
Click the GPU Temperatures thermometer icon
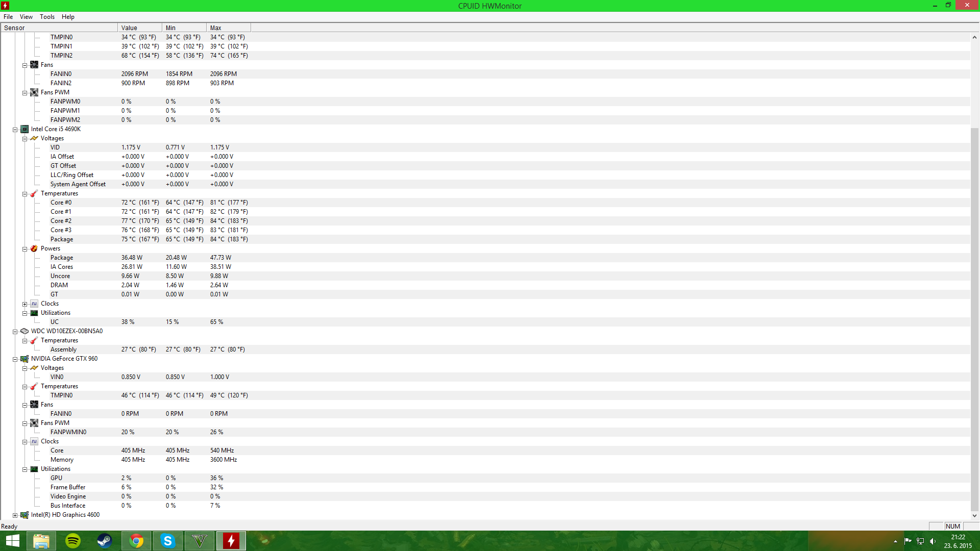coord(34,386)
